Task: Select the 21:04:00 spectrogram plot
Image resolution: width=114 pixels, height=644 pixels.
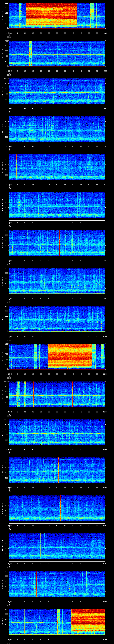Action: 57,129
